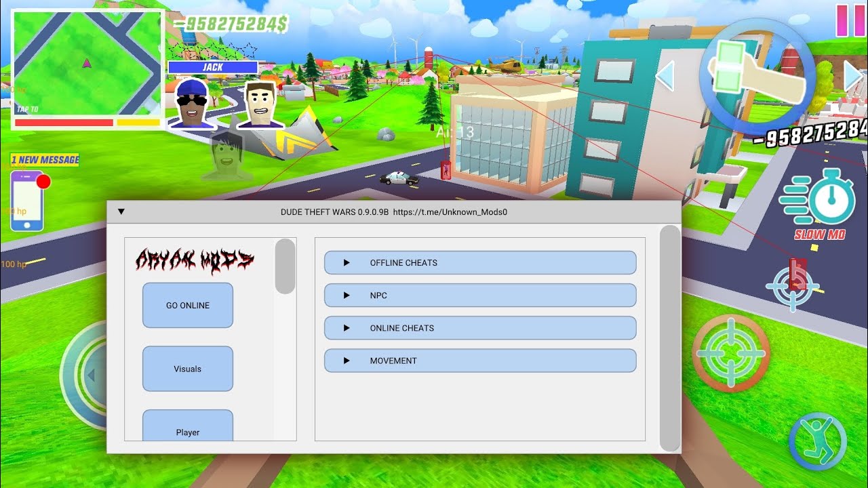Image resolution: width=868 pixels, height=488 pixels.
Task: Tap the JACK name banner
Action: point(213,67)
